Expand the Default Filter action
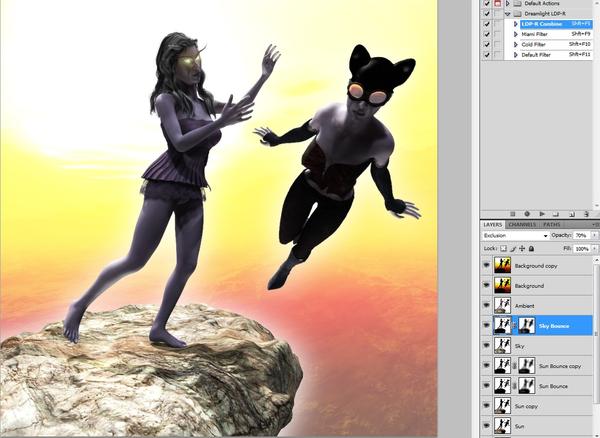600x438 pixels. [x=515, y=55]
